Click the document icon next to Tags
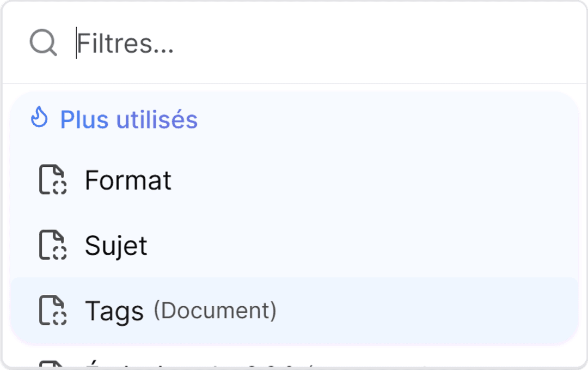Viewport: 588px width, 370px height. pos(52,311)
